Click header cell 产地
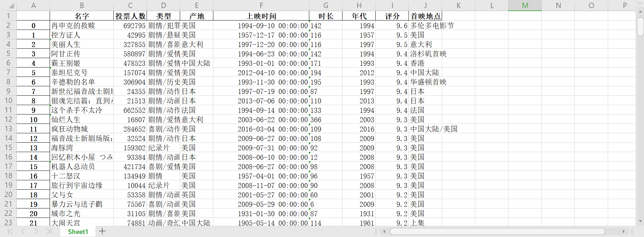This screenshot has height=237, width=644. [x=197, y=16]
